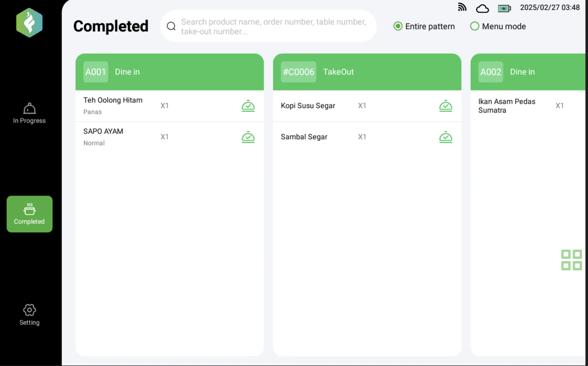Click the #C0006 order number badge

tap(298, 72)
